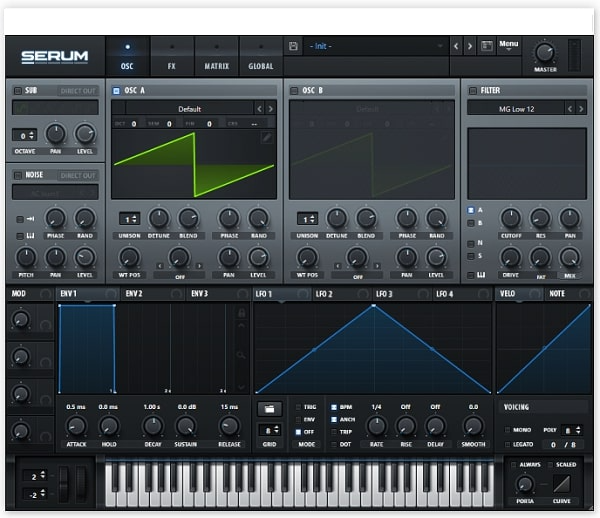Click previous warp mode arrow in OSC B

(338, 266)
